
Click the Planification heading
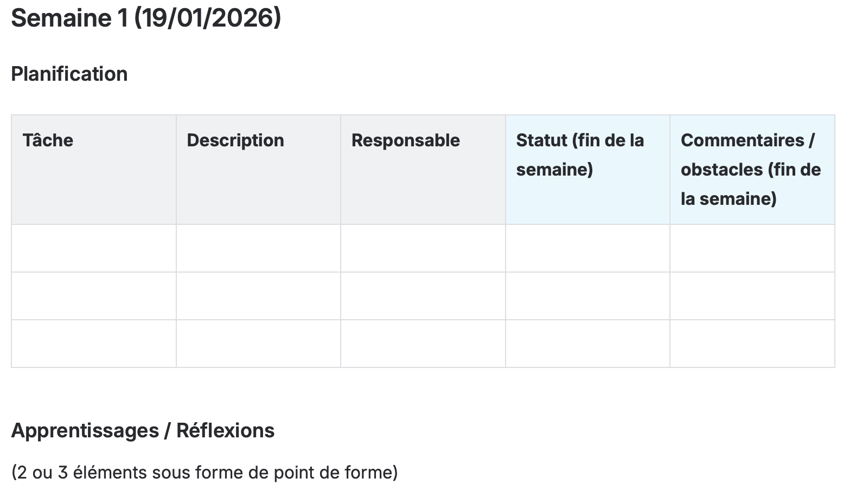[69, 74]
